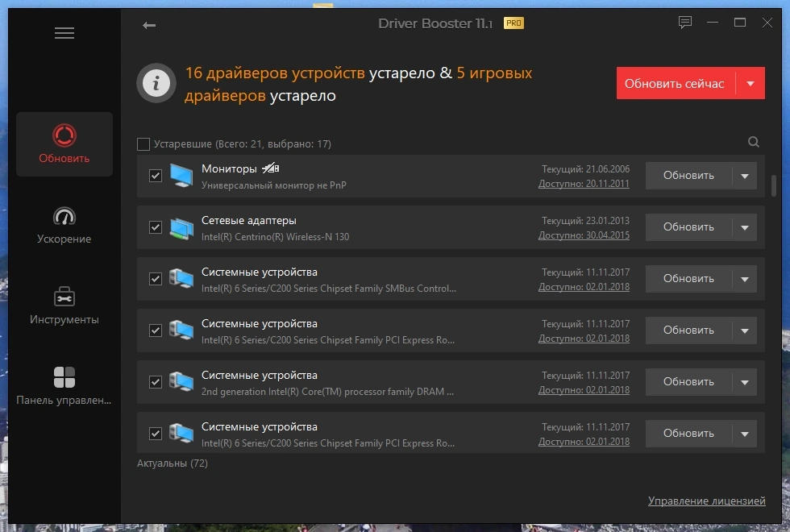Click the info circle icon
This screenshot has width=790, height=532.
pos(156,83)
